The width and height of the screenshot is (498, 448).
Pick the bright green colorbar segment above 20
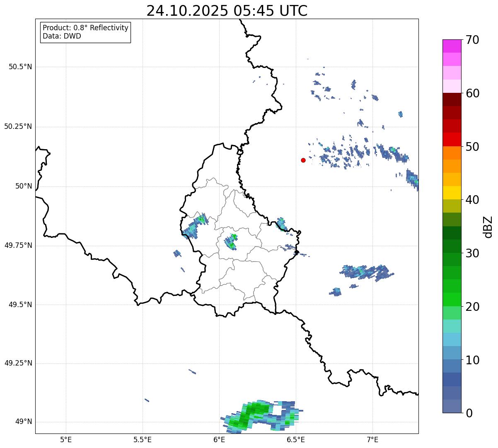(452, 300)
